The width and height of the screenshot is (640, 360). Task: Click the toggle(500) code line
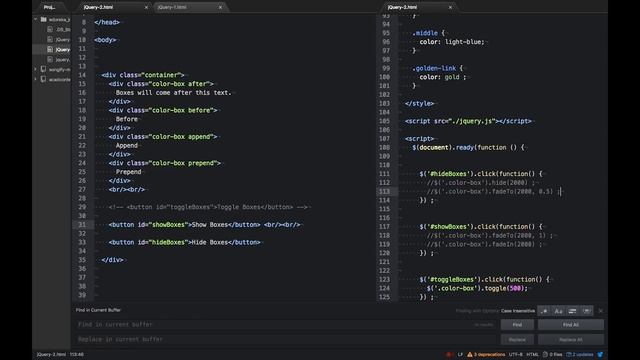(477, 289)
